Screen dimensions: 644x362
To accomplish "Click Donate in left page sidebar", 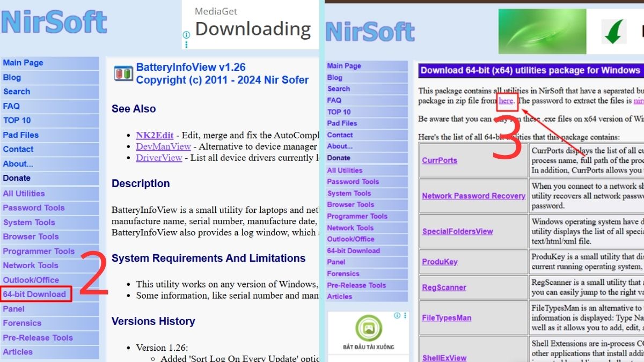I will click(x=17, y=178).
